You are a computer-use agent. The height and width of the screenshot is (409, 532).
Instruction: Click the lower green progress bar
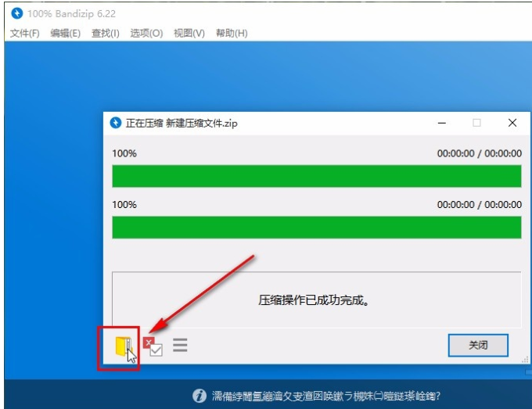click(x=317, y=228)
